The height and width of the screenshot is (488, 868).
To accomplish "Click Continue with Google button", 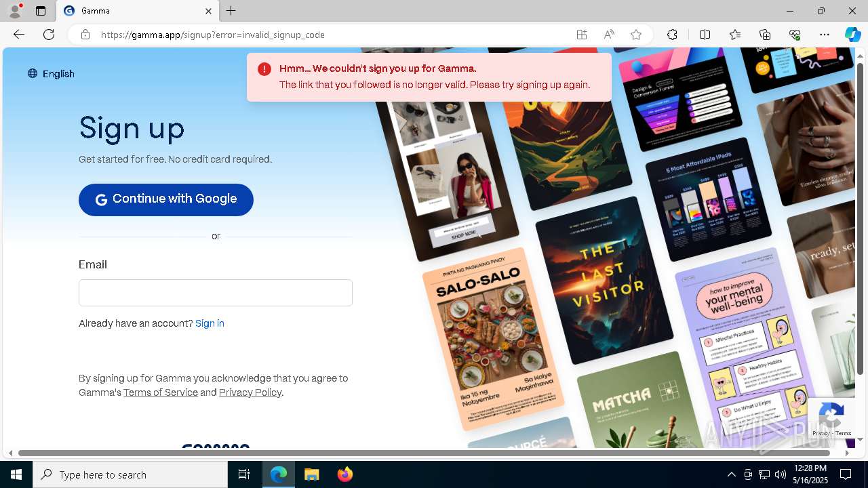I will 166,199.
